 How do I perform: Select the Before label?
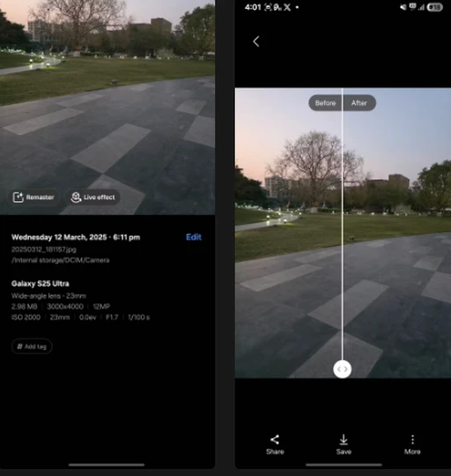325,103
